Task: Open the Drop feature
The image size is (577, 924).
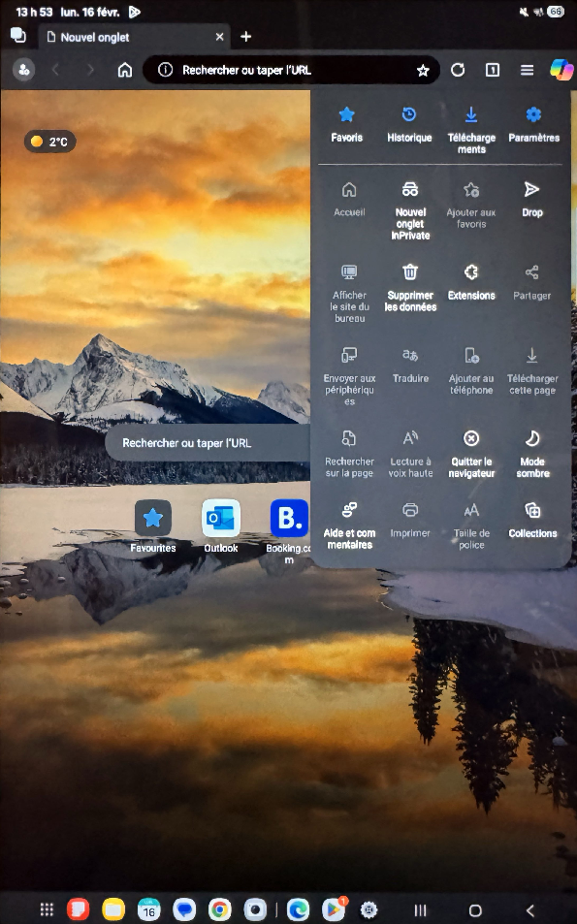Action: click(x=531, y=199)
